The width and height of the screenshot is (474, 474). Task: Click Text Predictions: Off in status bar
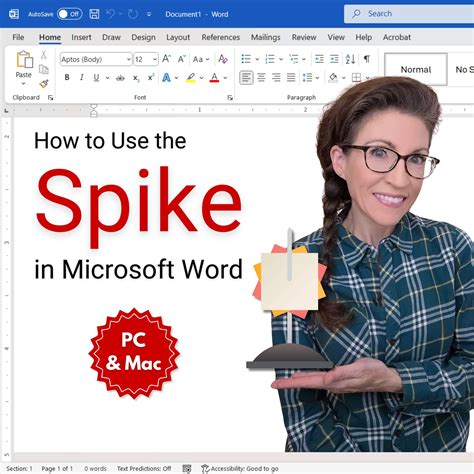[x=144, y=469]
